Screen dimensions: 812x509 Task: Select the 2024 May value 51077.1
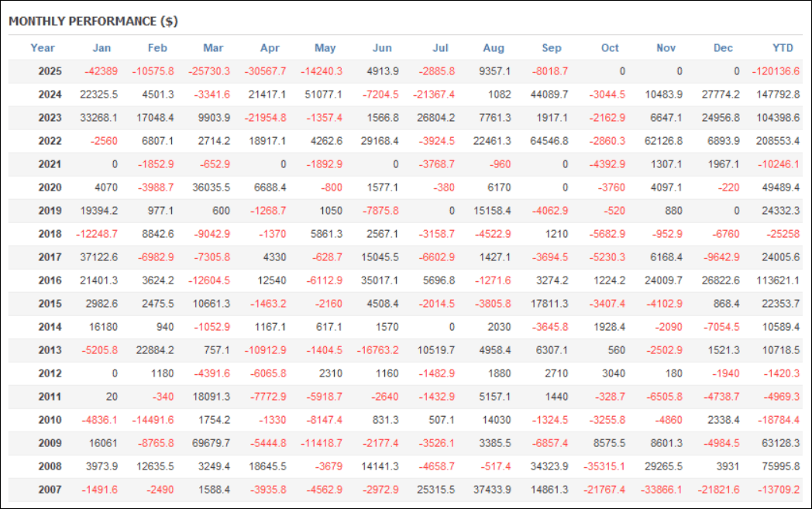323,95
